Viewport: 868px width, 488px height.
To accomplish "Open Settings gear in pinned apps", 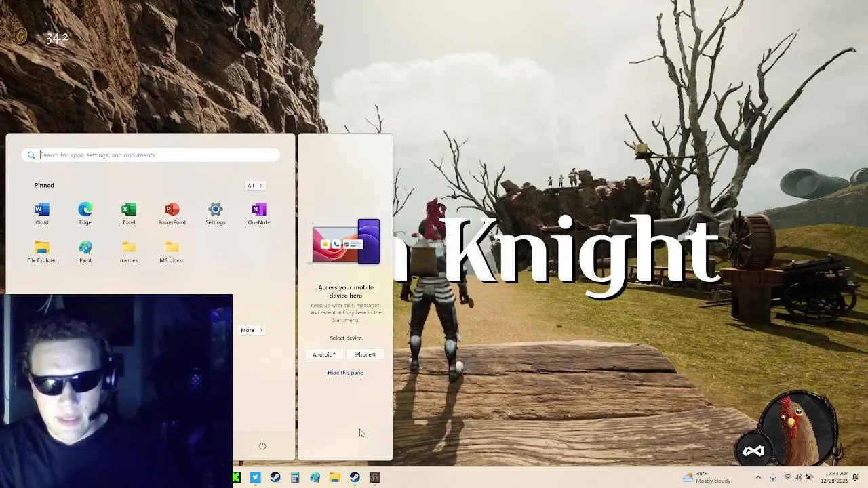I will 215,213.
